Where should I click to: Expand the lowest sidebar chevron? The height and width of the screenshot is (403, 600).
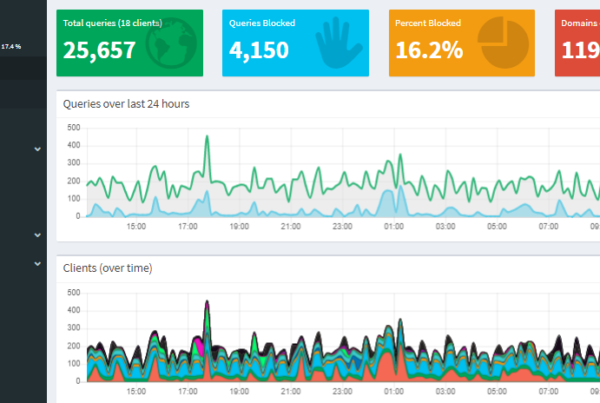coord(37,265)
